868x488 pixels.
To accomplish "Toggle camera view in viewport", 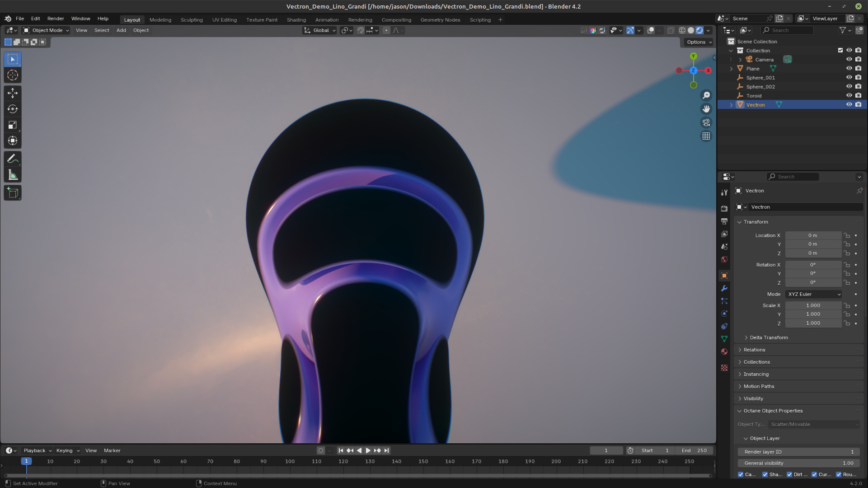I will pyautogui.click(x=706, y=122).
